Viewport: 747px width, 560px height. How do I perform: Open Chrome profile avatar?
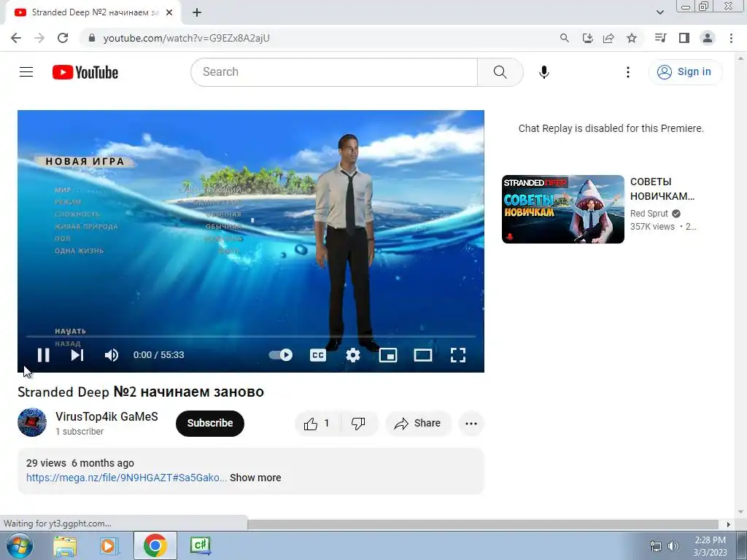point(708,38)
